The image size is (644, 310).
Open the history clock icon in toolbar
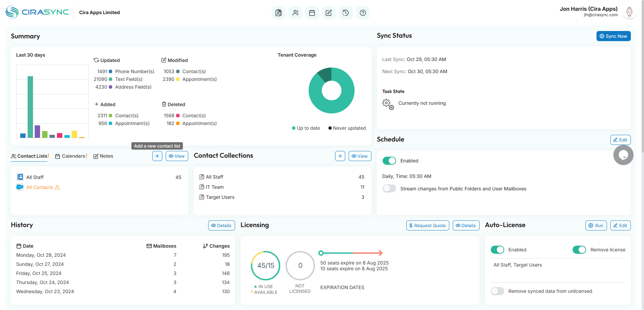coord(346,13)
